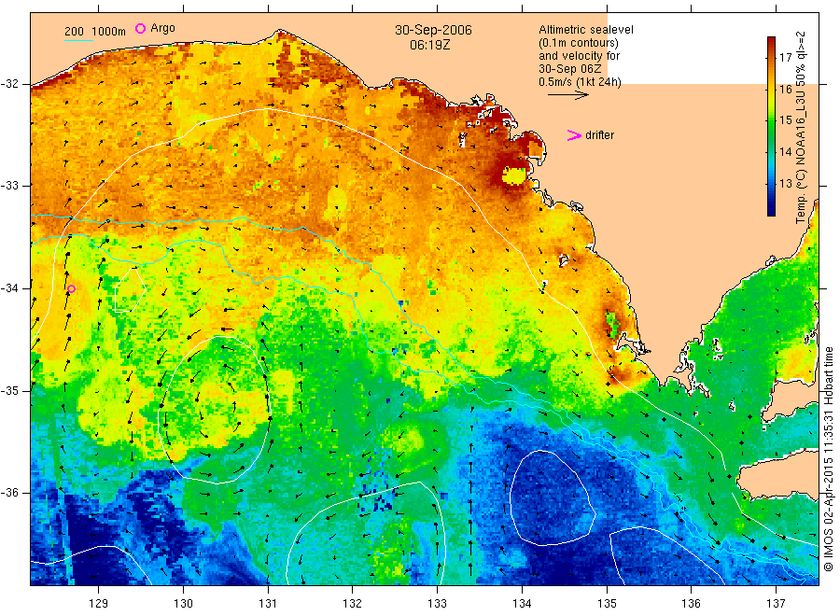Click the colorbar value 16
Viewport: 840px width, 616px height.
pyautogui.click(x=785, y=89)
